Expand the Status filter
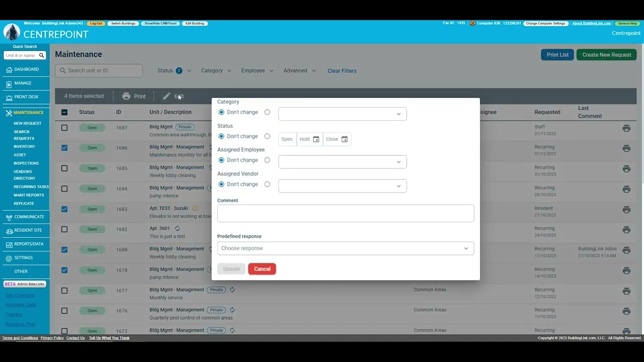Image resolution: width=644 pixels, height=362 pixels. point(174,71)
